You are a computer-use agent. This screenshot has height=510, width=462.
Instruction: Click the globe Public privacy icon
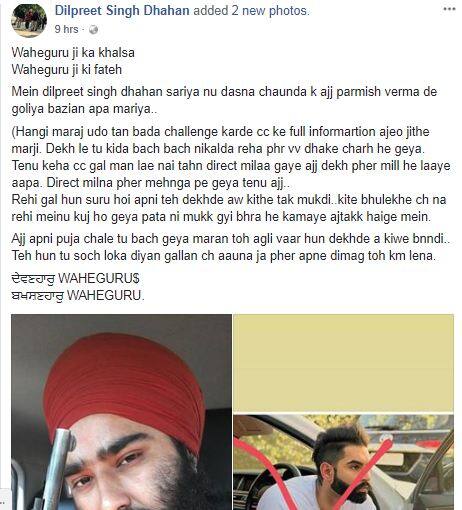click(x=94, y=30)
